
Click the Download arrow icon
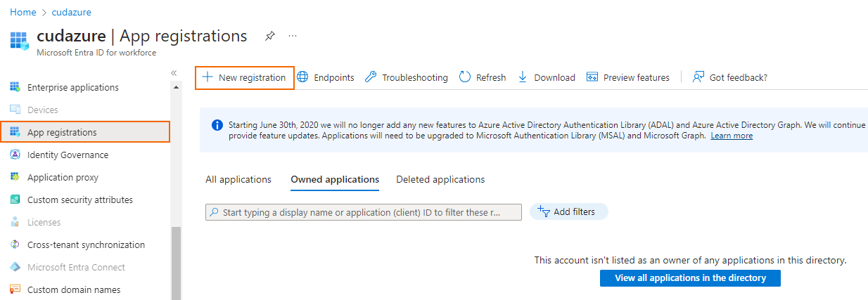coord(523,77)
